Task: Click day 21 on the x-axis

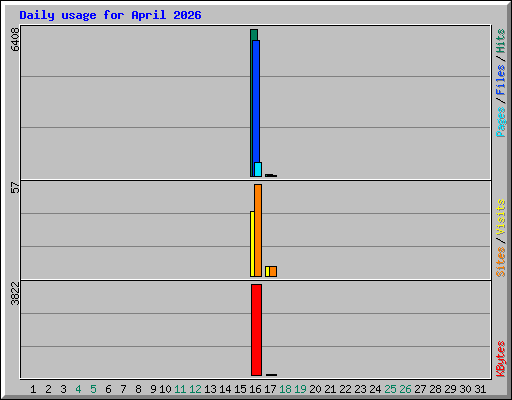Action: (x=330, y=389)
